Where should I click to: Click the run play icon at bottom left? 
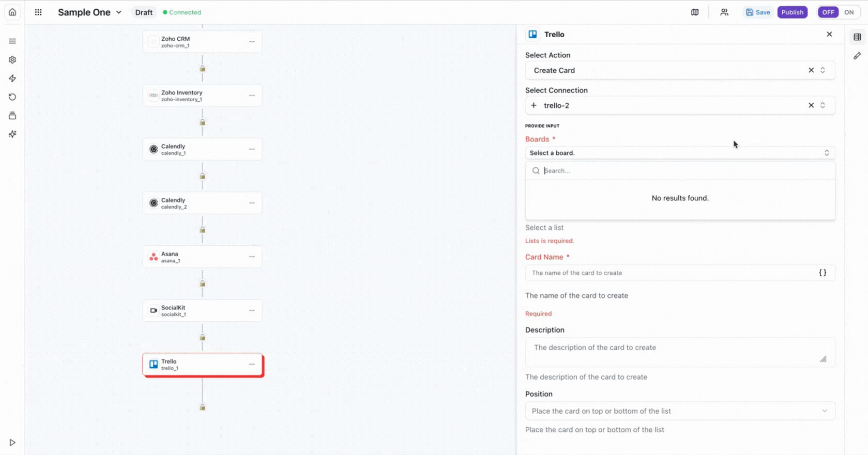click(x=12, y=443)
